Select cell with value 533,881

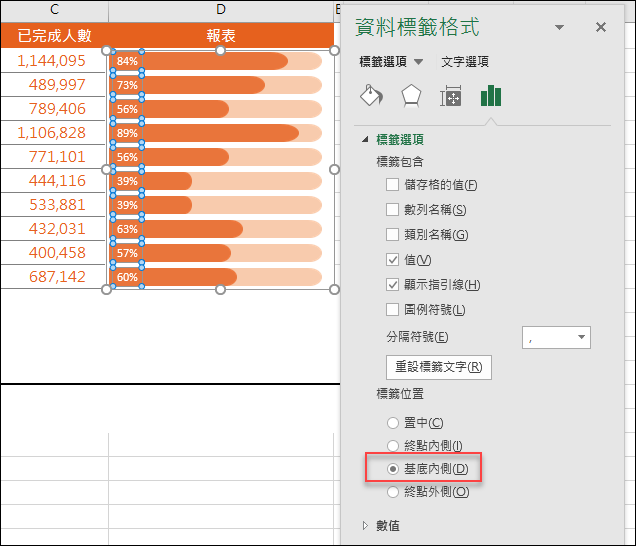(53, 204)
